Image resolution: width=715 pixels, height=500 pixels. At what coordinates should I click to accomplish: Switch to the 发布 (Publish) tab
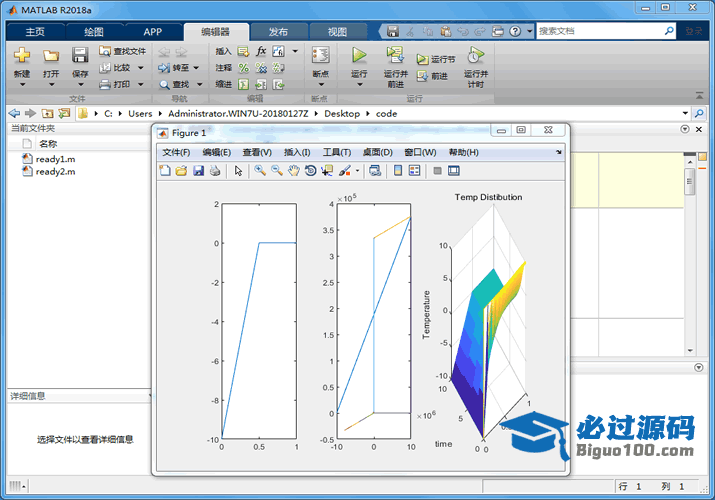point(278,32)
